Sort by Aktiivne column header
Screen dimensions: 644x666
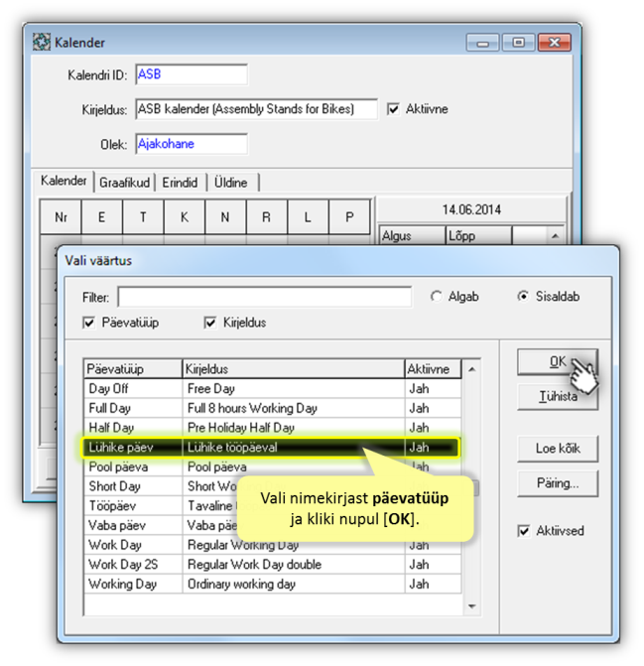433,369
